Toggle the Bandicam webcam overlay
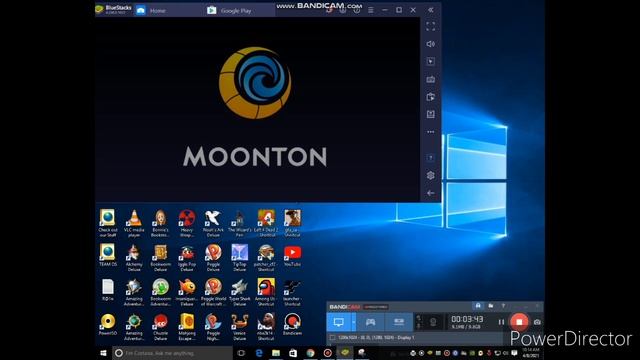Viewport: 640px width, 360px height. pos(433,322)
